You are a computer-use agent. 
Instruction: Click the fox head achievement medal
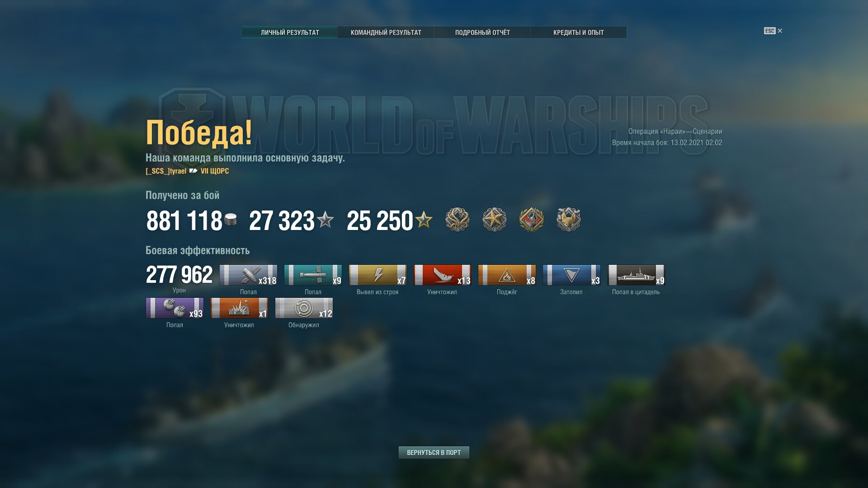click(x=568, y=220)
